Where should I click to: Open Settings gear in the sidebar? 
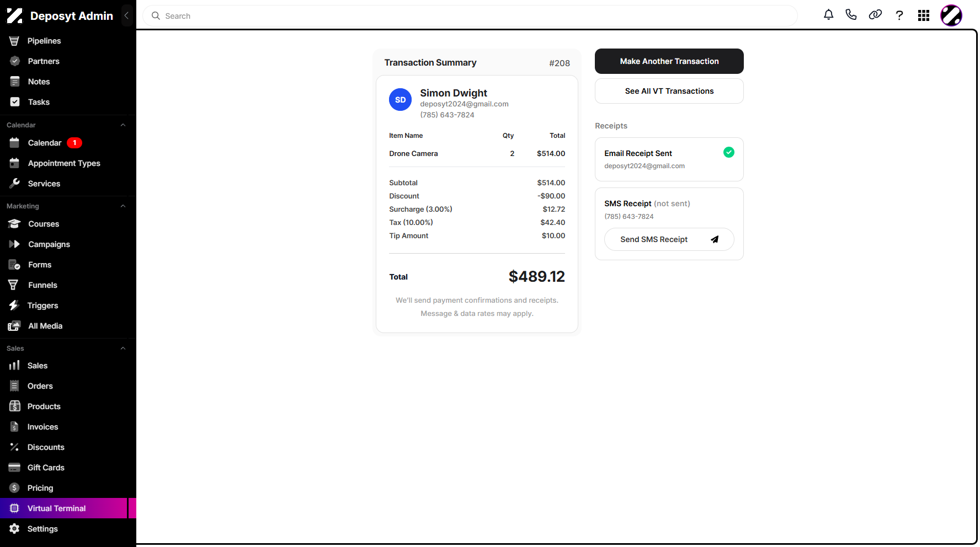coord(63,529)
